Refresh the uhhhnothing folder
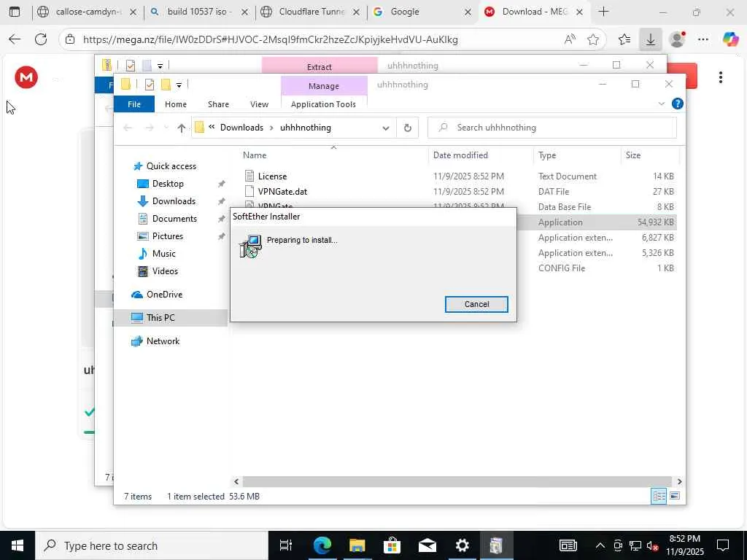747x560 pixels. 407,128
